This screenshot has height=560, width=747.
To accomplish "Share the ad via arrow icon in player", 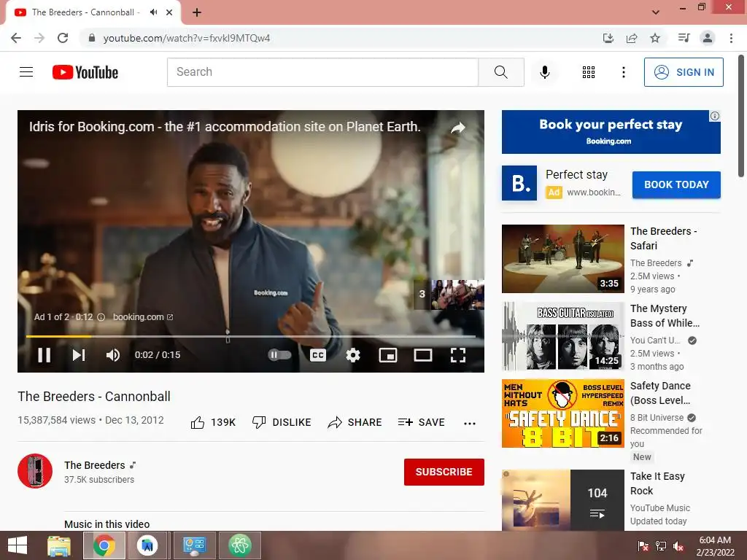I will (458, 128).
